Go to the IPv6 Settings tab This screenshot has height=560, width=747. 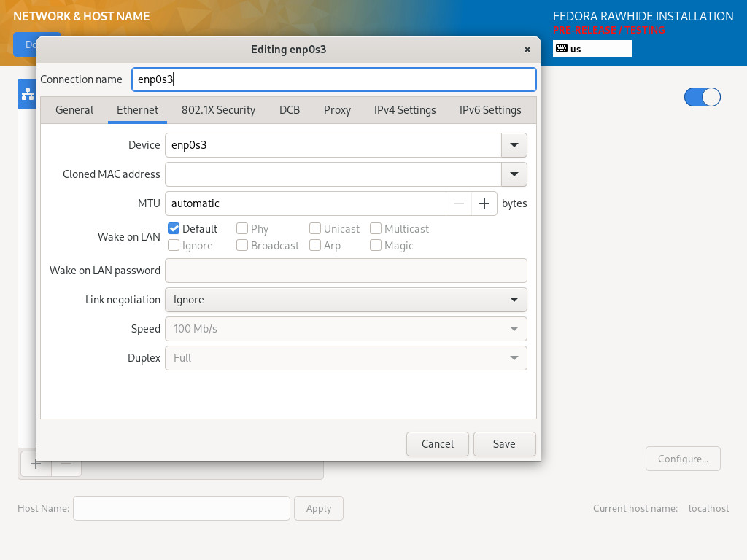(490, 110)
